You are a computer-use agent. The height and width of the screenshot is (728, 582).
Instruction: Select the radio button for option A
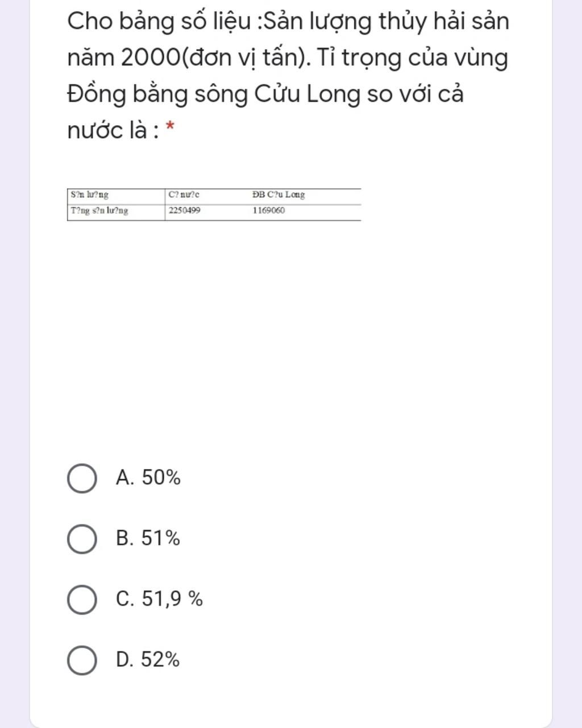(x=82, y=478)
